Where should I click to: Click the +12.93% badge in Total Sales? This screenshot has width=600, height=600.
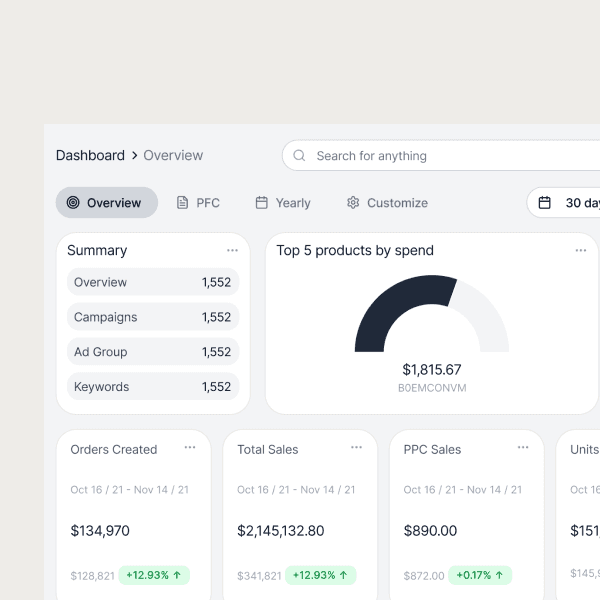321,575
